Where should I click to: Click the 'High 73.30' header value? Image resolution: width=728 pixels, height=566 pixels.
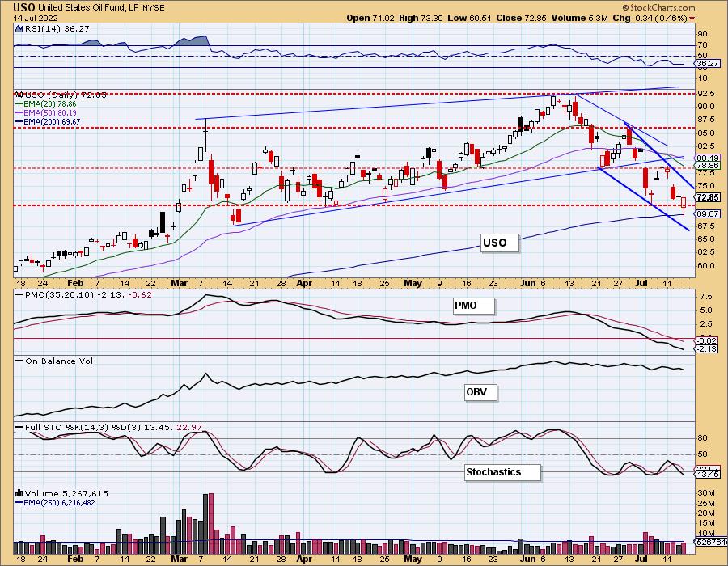[420, 18]
